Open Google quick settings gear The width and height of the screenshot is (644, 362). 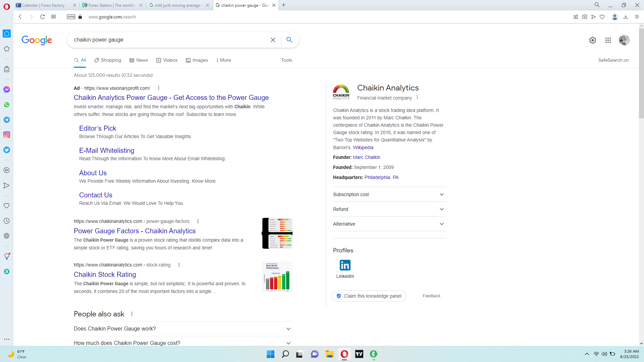coord(593,40)
